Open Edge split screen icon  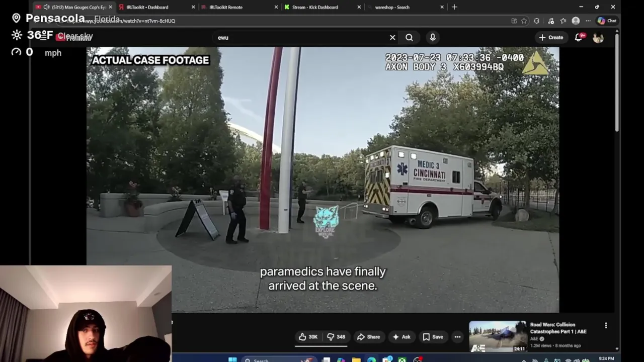514,21
